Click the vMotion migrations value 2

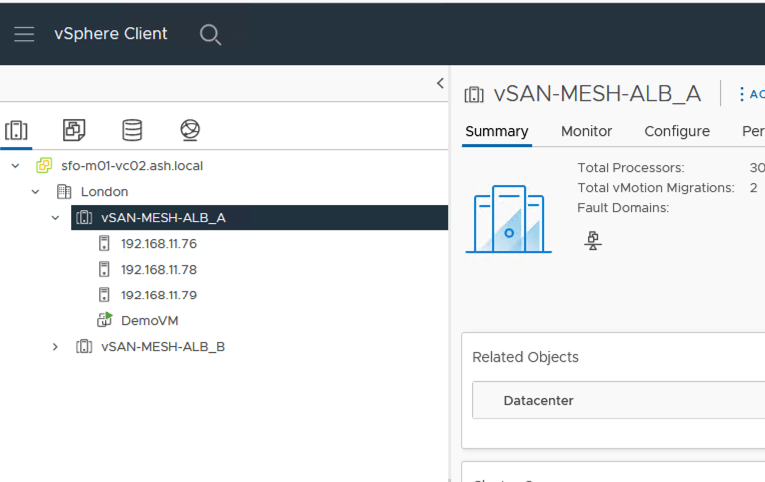pyautogui.click(x=754, y=188)
